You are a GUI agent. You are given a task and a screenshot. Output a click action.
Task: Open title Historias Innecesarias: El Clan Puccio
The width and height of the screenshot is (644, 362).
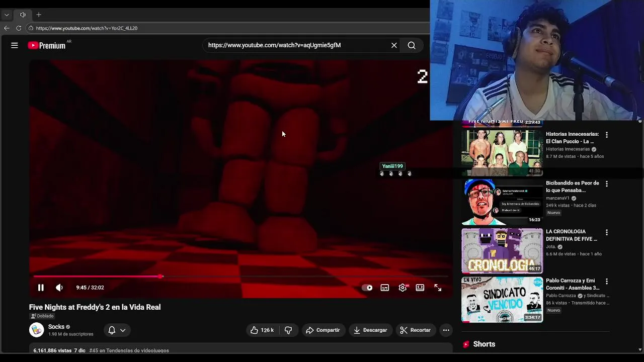(x=573, y=138)
